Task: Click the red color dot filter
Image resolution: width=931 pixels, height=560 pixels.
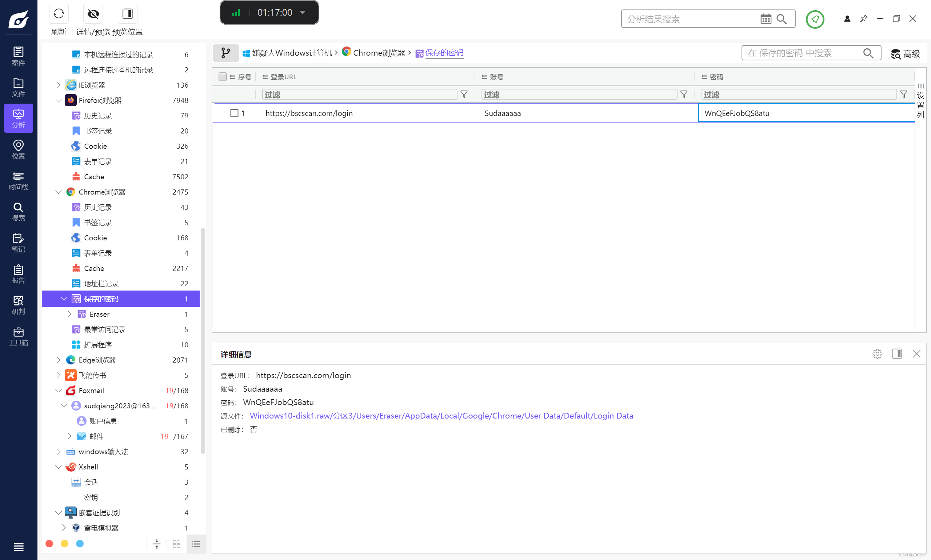Action: click(x=49, y=543)
